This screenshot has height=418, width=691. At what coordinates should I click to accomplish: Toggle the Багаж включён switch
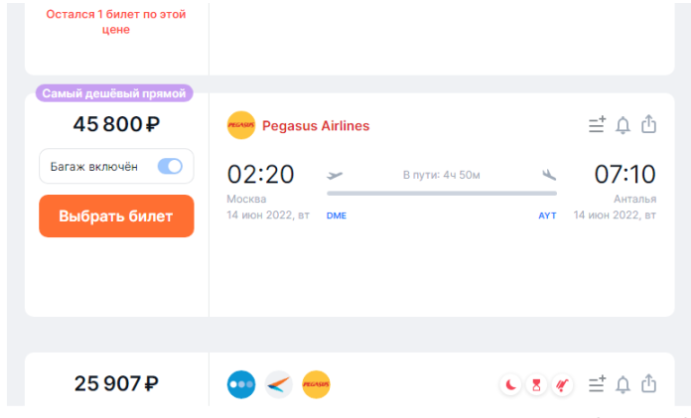170,166
